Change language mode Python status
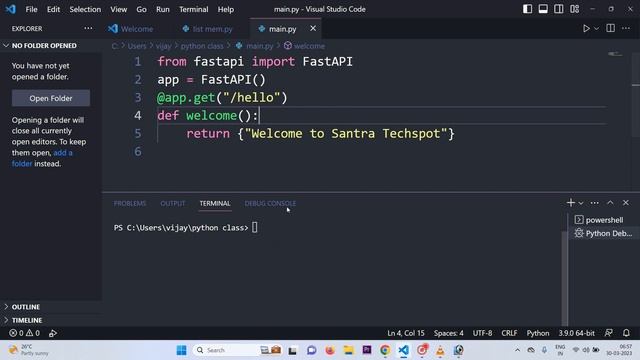This screenshot has width=640, height=360. pyautogui.click(x=538, y=333)
